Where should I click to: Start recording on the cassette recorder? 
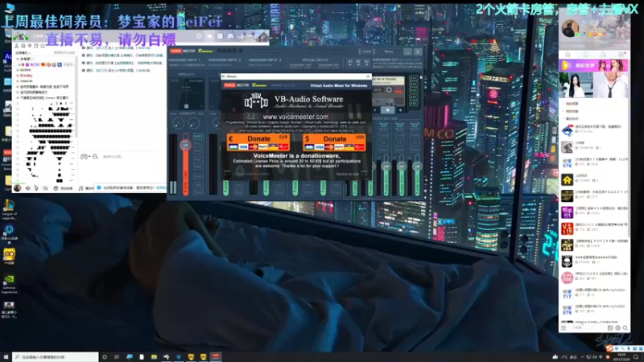click(400, 110)
